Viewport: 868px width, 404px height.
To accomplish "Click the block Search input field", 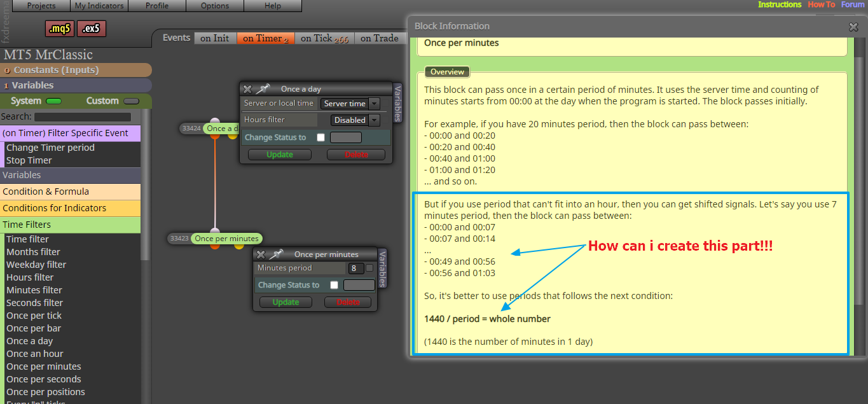I will click(x=83, y=117).
